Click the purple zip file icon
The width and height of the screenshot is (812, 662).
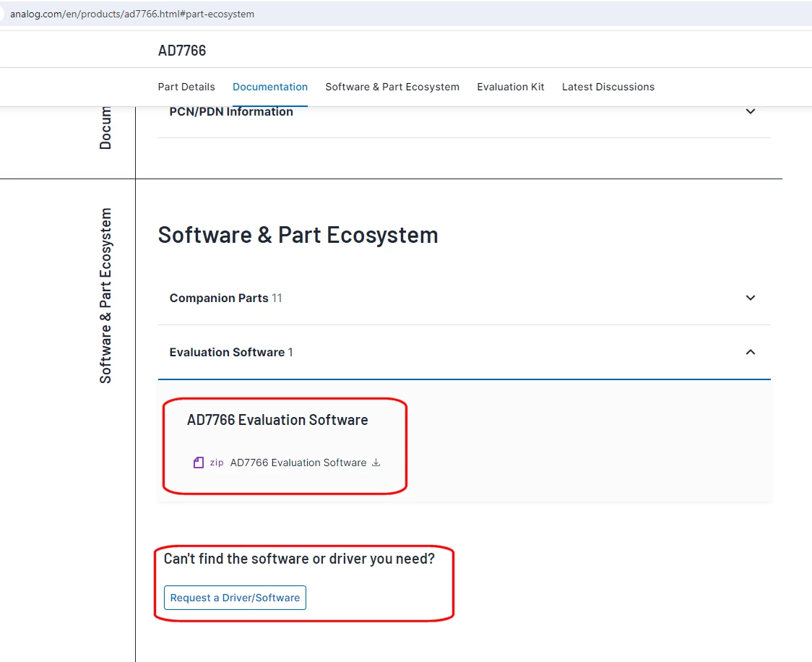199,463
